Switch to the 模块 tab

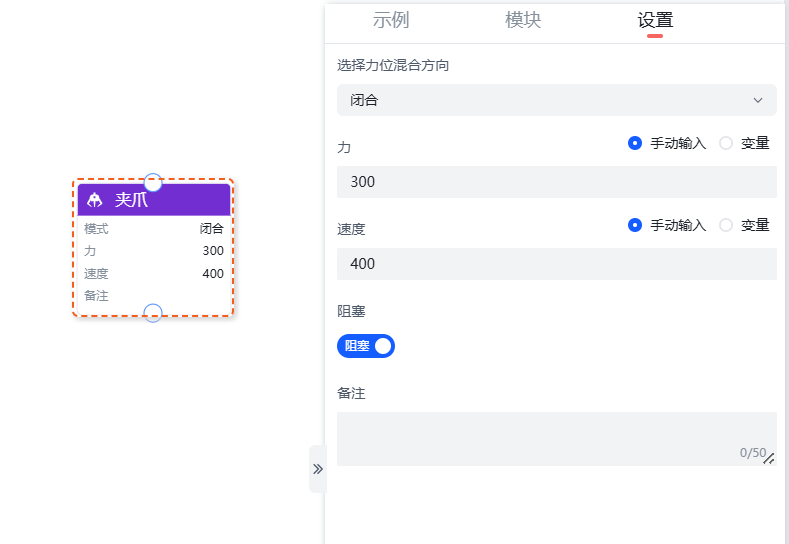(523, 20)
